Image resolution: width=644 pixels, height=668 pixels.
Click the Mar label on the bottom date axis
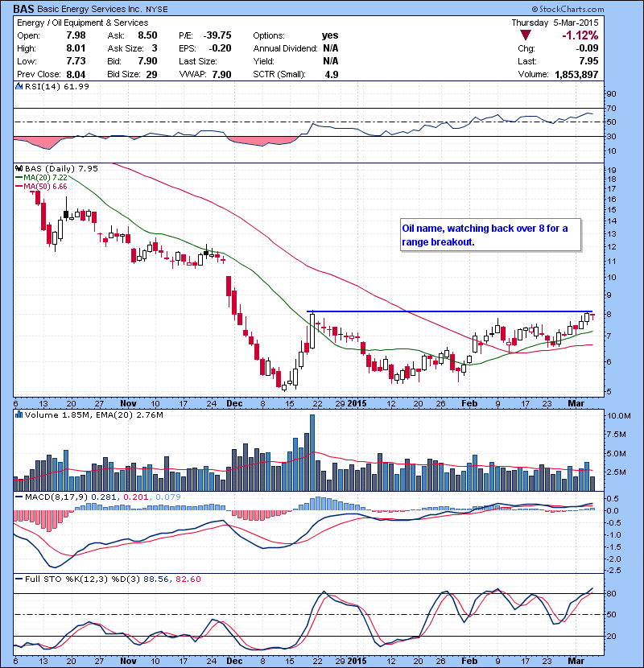coord(576,661)
